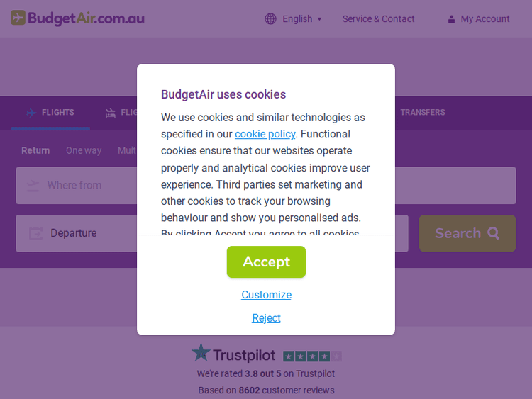The height and width of the screenshot is (399, 532).
Task: Click the Flights tab airplane icon
Action: click(31, 113)
